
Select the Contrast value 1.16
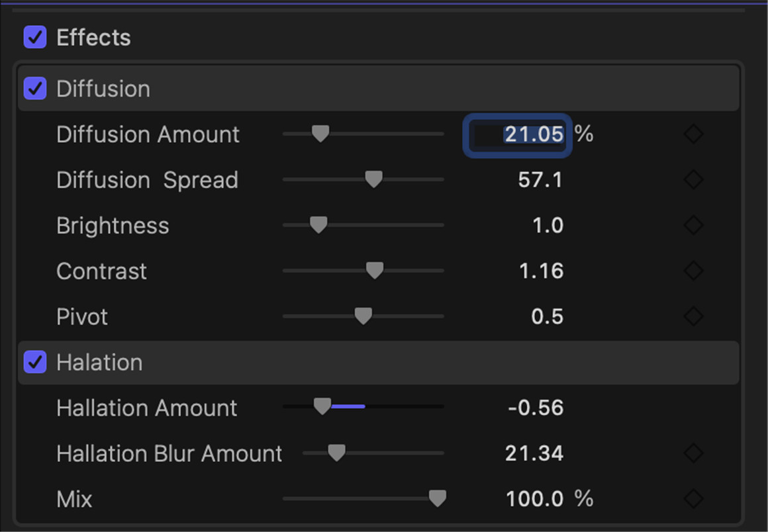(x=541, y=271)
